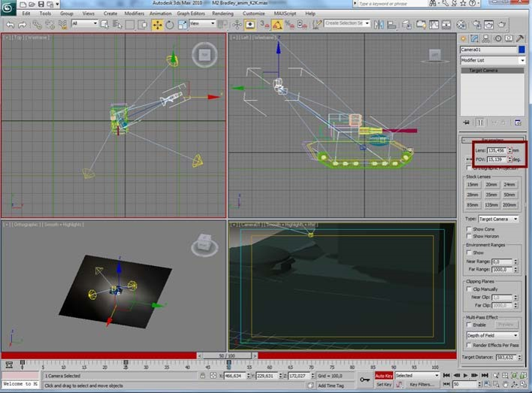Open the Curve Editor
Viewport: 532px width, 393px height.
click(434, 25)
